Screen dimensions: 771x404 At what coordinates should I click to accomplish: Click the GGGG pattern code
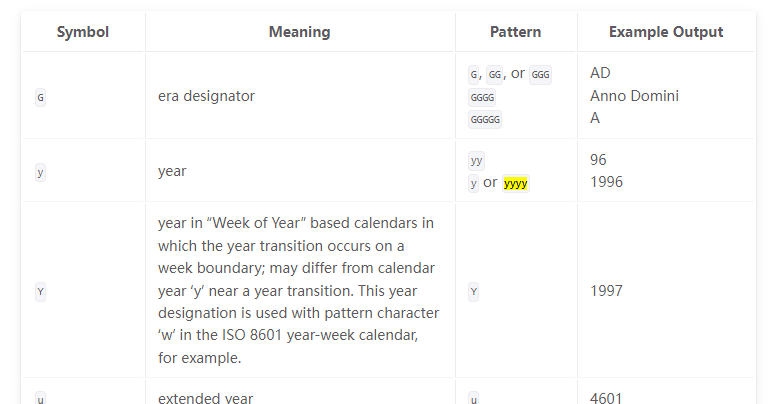pyautogui.click(x=482, y=97)
